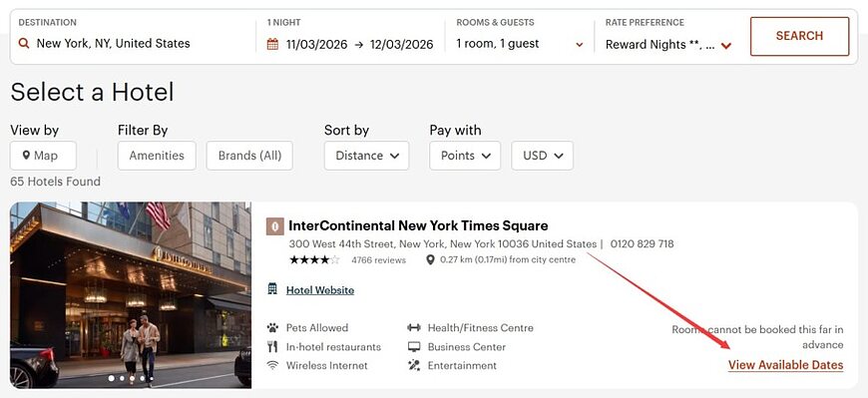
Task: Click the building icon next to Hotel Website
Action: pyautogui.click(x=271, y=289)
